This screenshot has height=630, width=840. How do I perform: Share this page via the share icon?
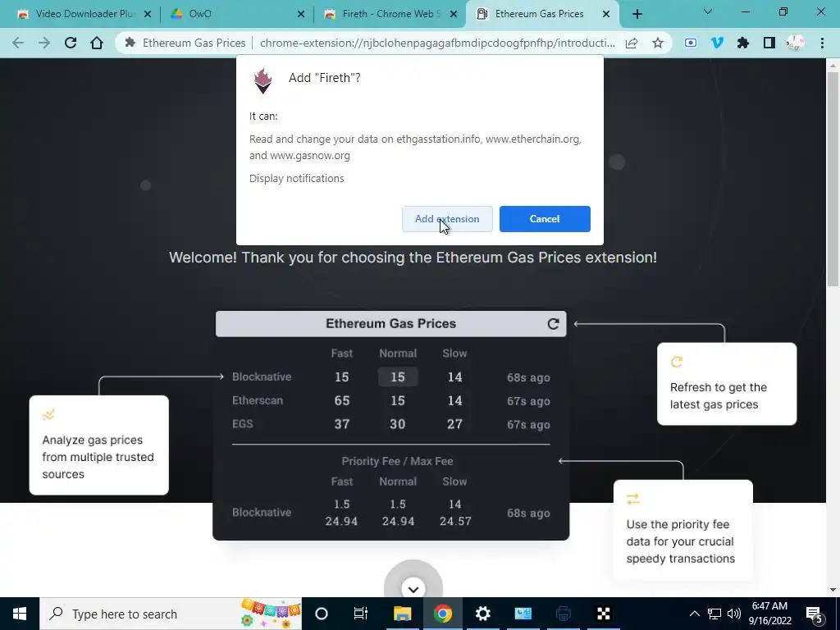pyautogui.click(x=632, y=43)
